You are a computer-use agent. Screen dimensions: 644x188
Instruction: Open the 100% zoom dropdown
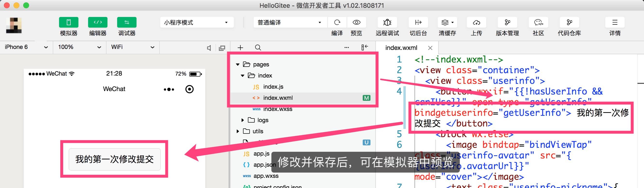click(x=79, y=47)
